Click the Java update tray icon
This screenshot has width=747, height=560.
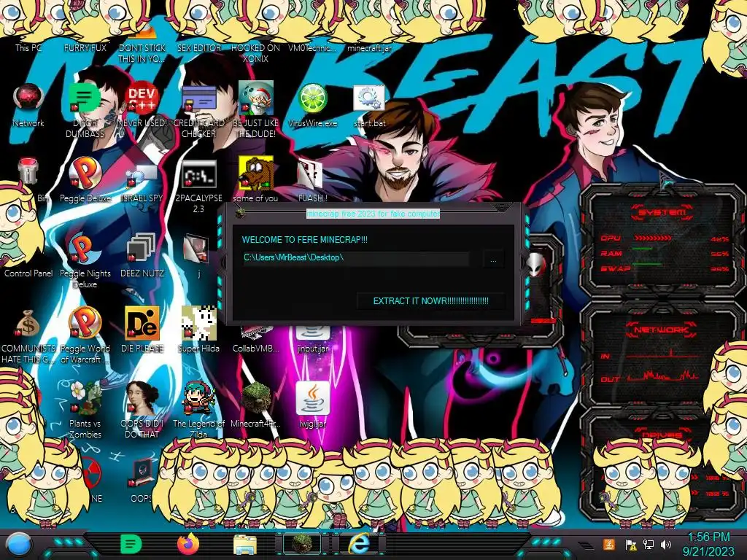[x=609, y=544]
